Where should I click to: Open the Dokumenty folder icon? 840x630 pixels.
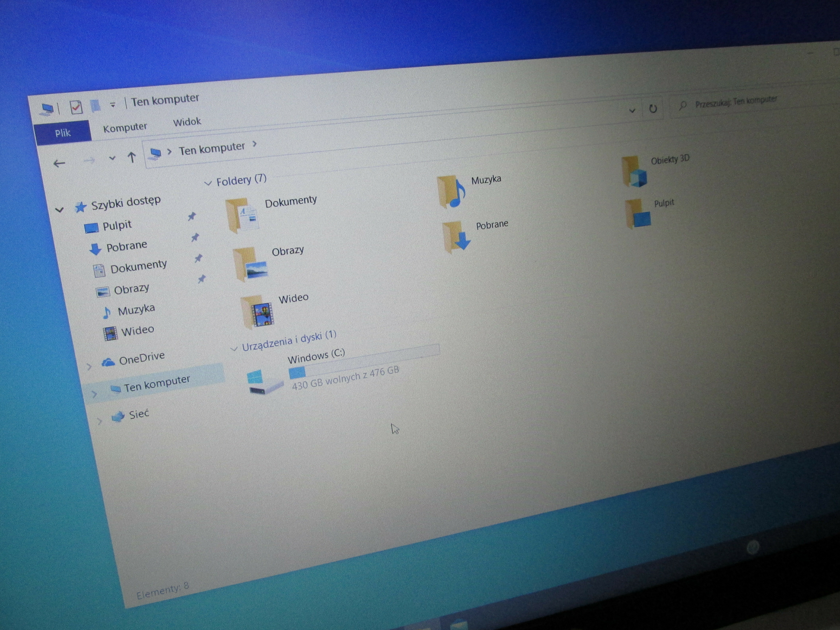[242, 215]
